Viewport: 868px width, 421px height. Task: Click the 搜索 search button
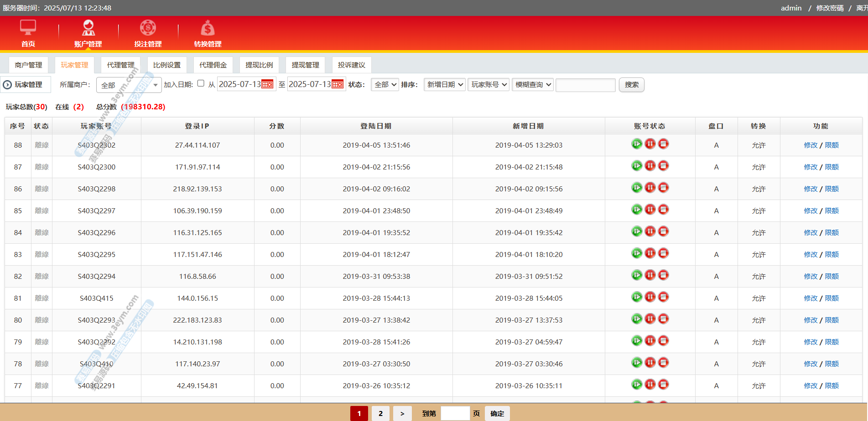(631, 85)
